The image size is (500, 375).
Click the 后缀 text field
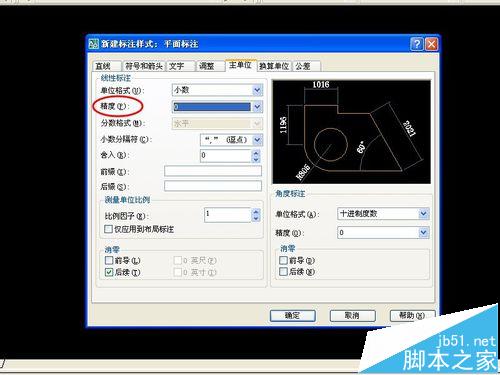coord(213,186)
